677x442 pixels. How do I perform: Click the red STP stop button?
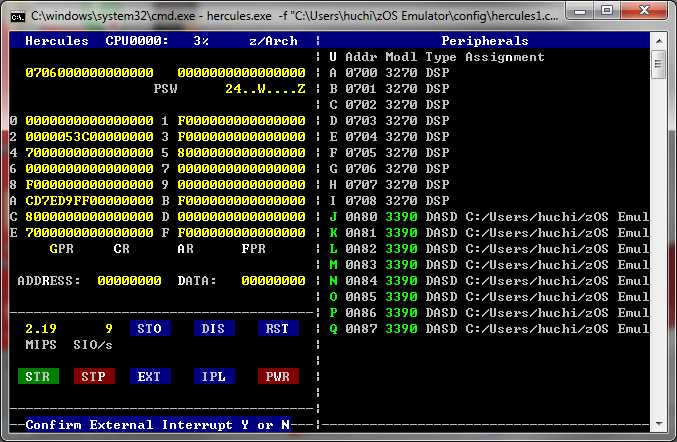(x=94, y=376)
